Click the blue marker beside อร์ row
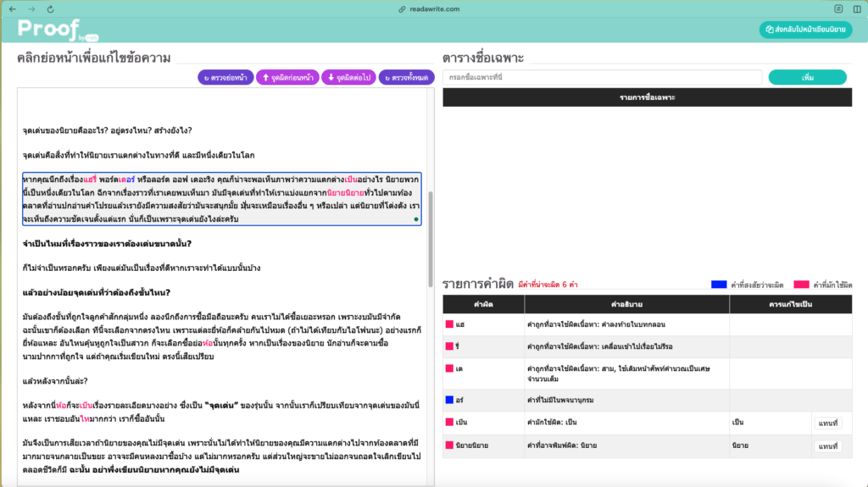The image size is (868, 487). (449, 399)
